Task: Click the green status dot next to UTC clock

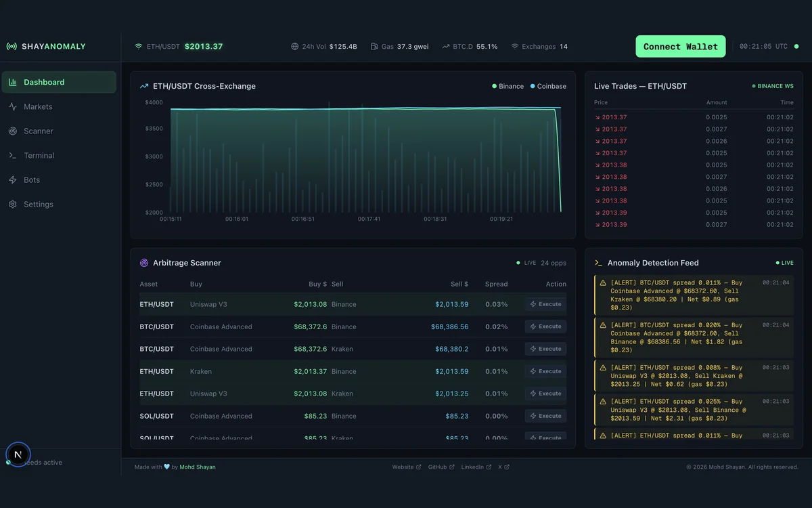Action: point(796,47)
